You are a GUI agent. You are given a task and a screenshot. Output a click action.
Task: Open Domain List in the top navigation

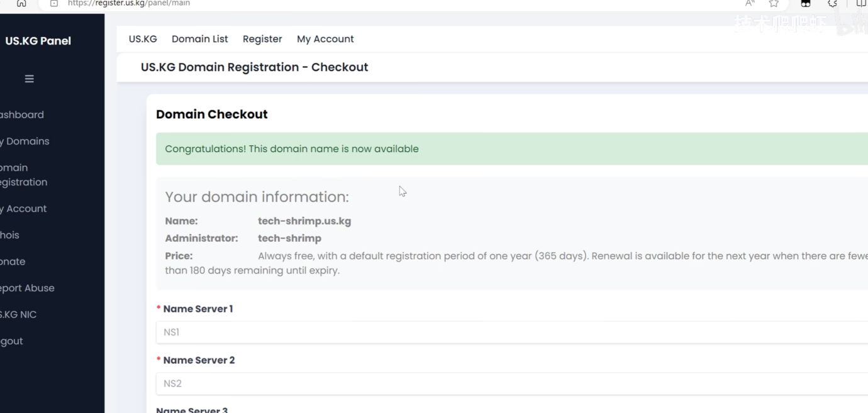pyautogui.click(x=200, y=39)
